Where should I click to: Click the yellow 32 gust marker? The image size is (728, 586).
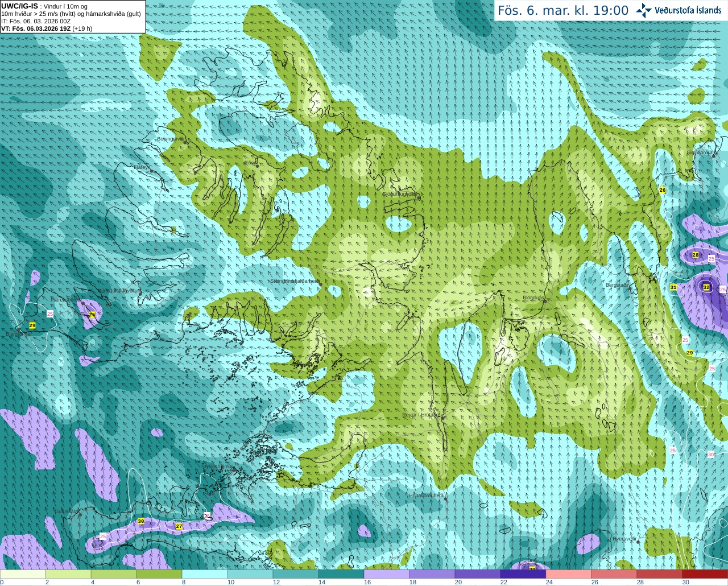point(706,287)
